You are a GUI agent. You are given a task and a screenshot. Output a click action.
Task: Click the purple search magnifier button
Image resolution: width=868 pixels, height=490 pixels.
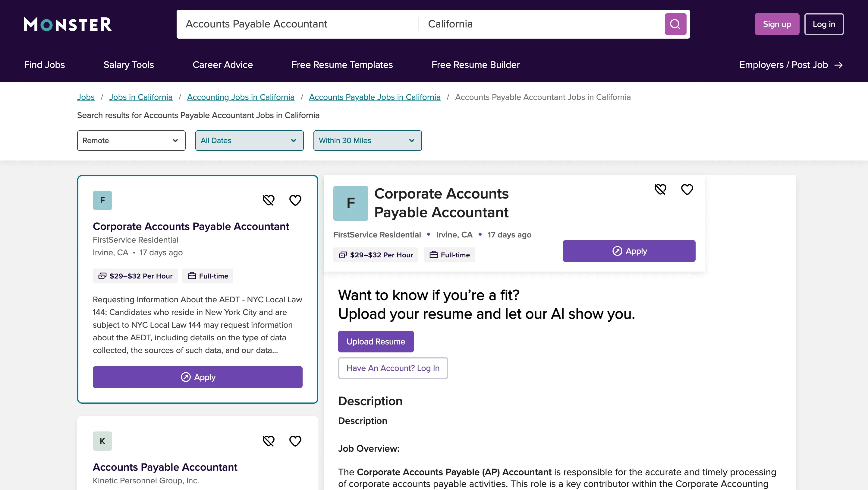click(x=675, y=24)
